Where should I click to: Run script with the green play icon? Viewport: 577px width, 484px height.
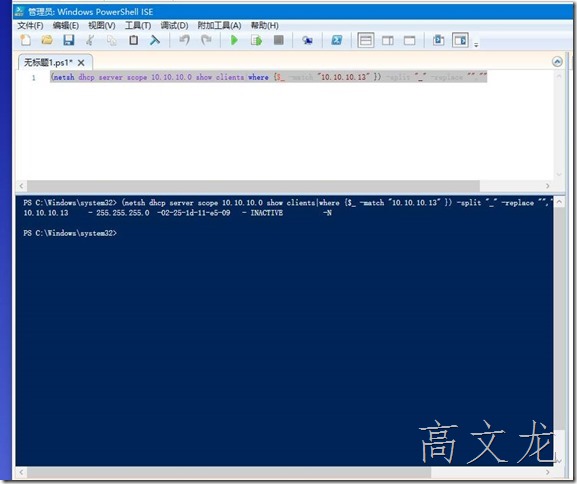(x=234, y=40)
